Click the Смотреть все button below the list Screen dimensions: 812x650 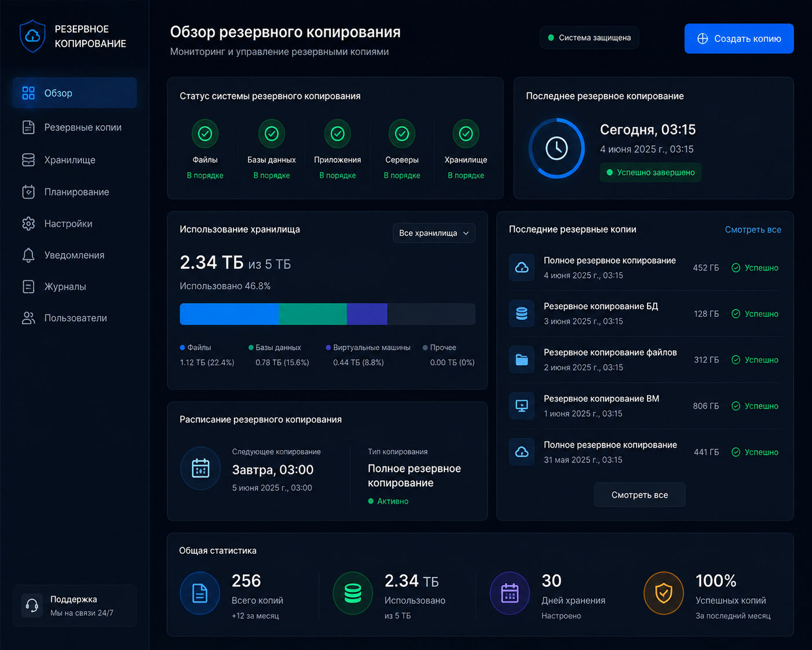click(640, 495)
